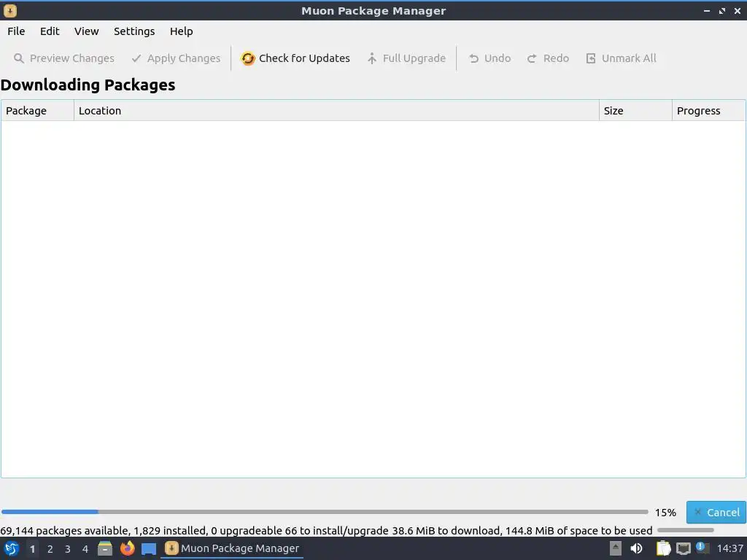
Task: Sort by the Progress column header
Action: point(708,111)
